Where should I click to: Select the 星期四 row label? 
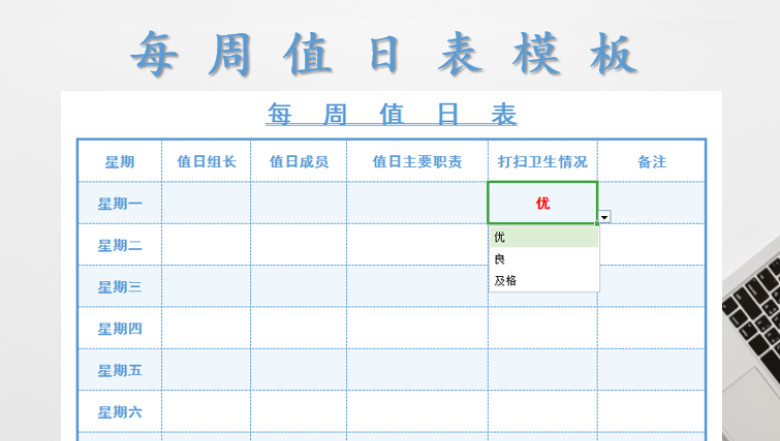coord(119,329)
